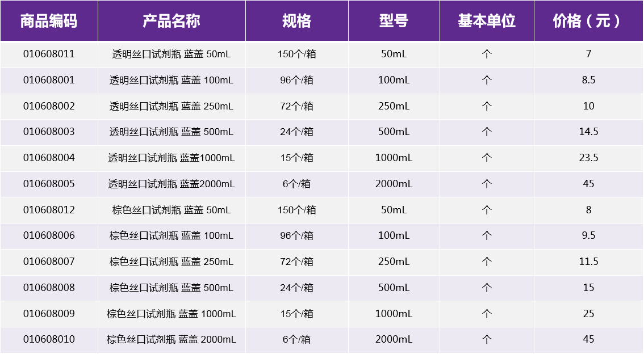Click 15个/箱 in the 010608004 row
The height and width of the screenshot is (354, 644).
pyautogui.click(x=296, y=158)
